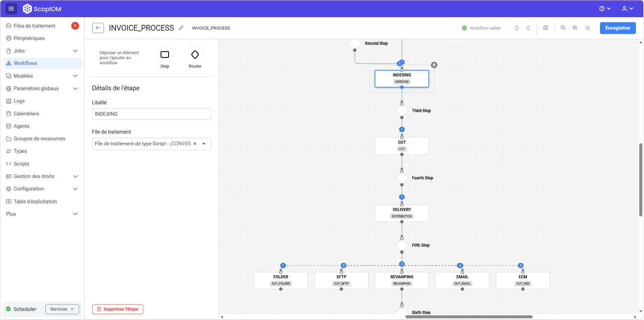Click the notification badge on Files de traitement
The image size is (644, 320).
pos(75,26)
